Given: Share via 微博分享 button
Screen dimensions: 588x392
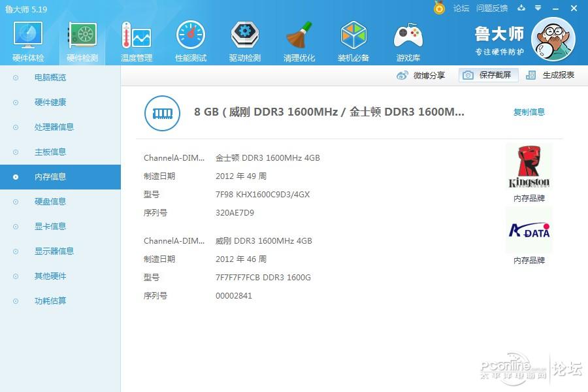Looking at the screenshot, I should pos(420,75).
